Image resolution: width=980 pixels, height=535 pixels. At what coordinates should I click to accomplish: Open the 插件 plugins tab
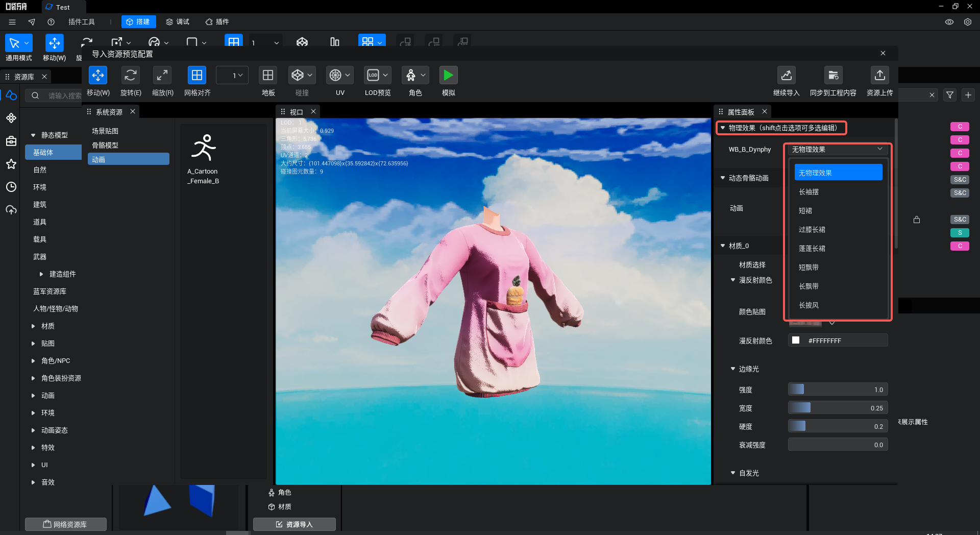217,21
